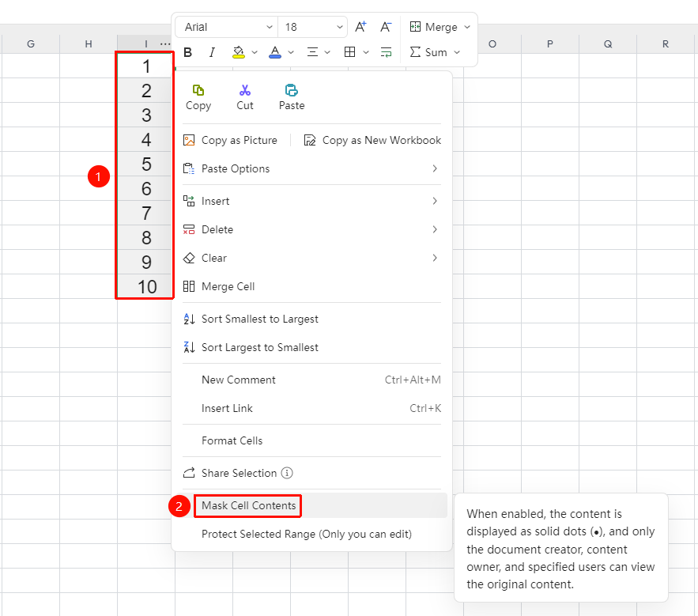Open fill color dropdown arrow
Image resolution: width=698 pixels, height=616 pixels.
(255, 52)
